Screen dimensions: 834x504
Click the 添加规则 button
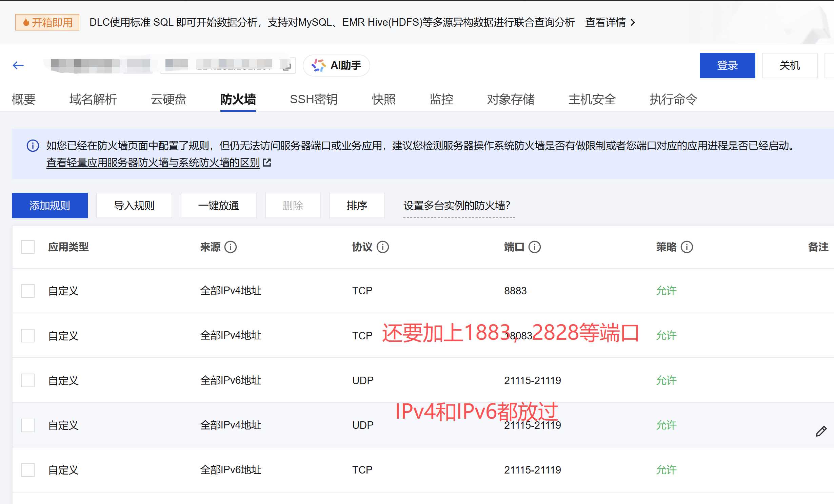pos(50,205)
